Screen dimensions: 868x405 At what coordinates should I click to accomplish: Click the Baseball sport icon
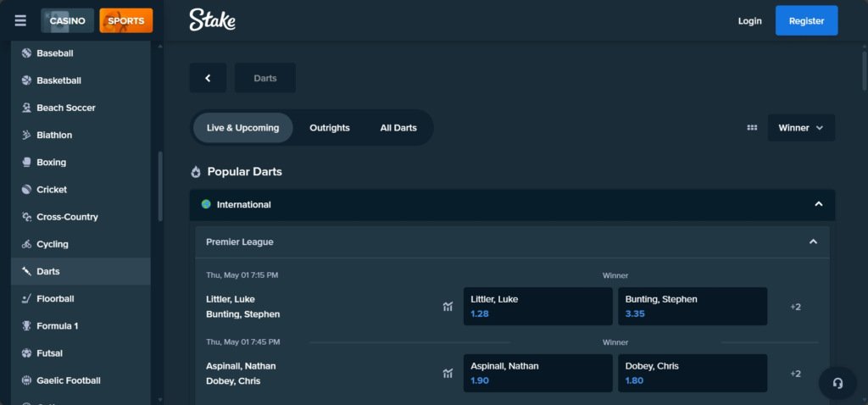point(26,53)
